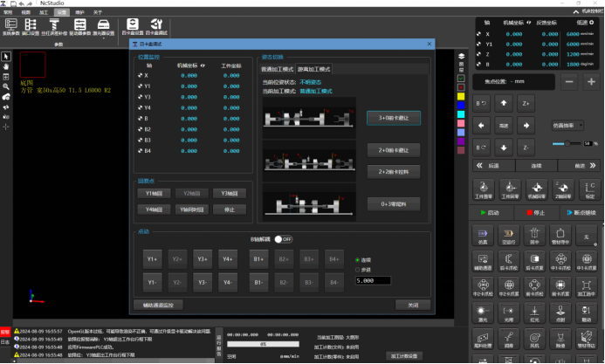Open 系统参数 in the ribbon
This screenshot has width=605, height=364.
[10, 27]
